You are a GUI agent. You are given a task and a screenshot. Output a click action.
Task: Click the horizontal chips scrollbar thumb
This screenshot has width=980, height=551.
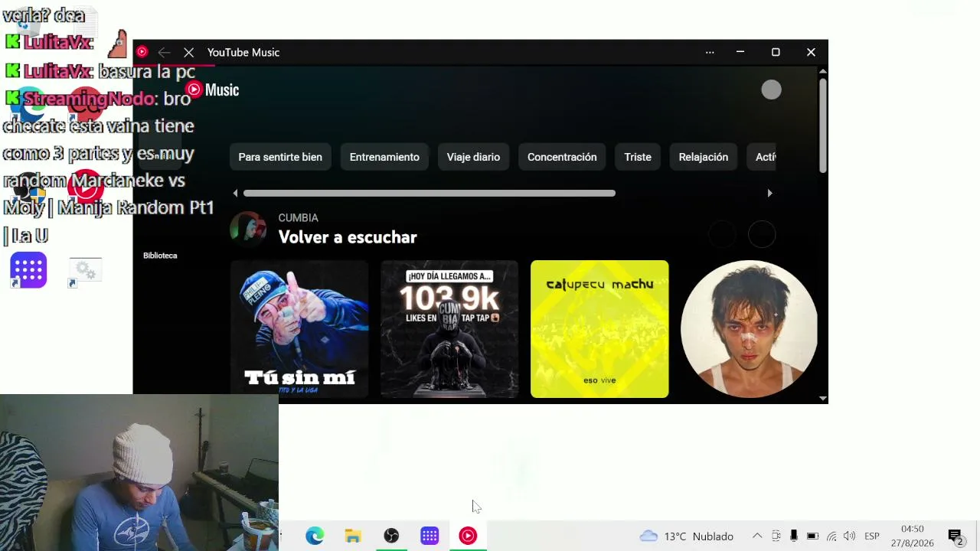(x=430, y=193)
